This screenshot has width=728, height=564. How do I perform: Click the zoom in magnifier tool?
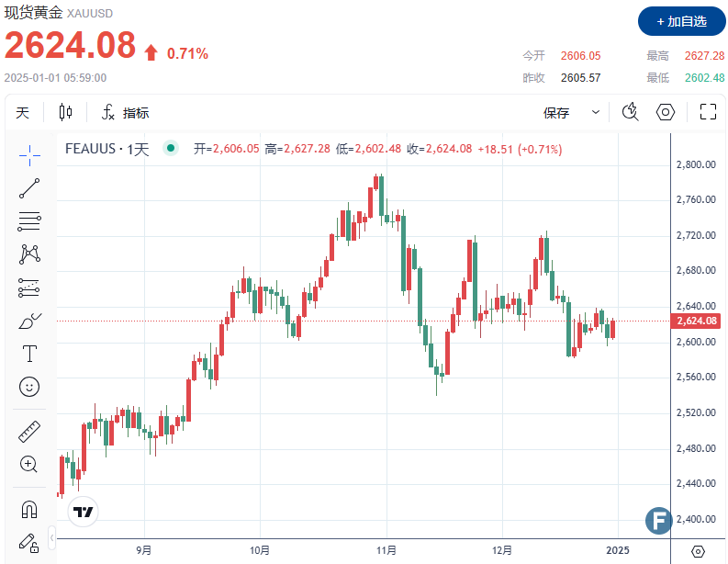pos(29,464)
